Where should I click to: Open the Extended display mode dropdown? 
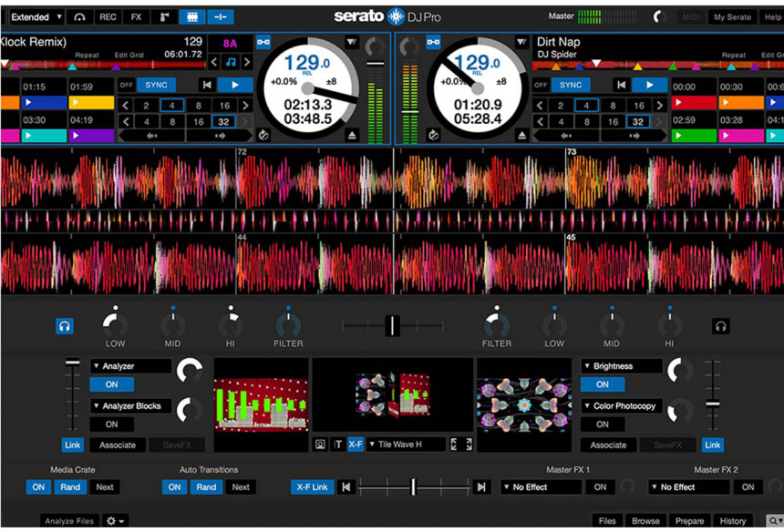pos(35,16)
